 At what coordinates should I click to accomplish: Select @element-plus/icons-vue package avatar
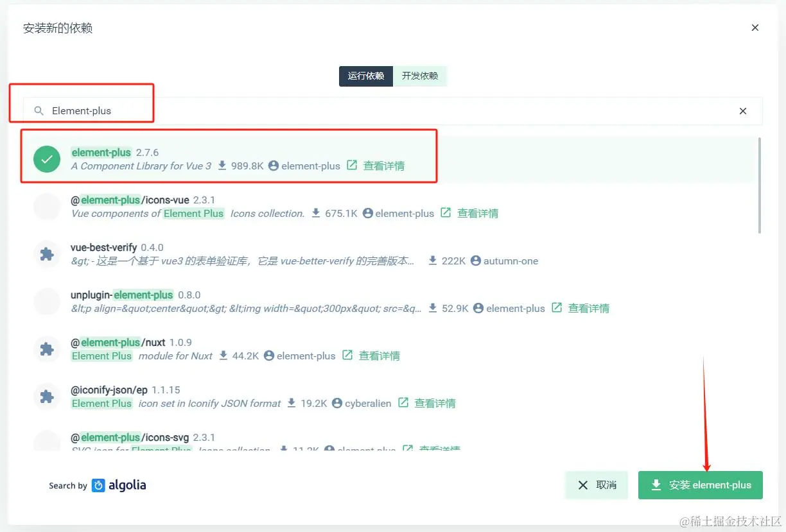point(47,207)
